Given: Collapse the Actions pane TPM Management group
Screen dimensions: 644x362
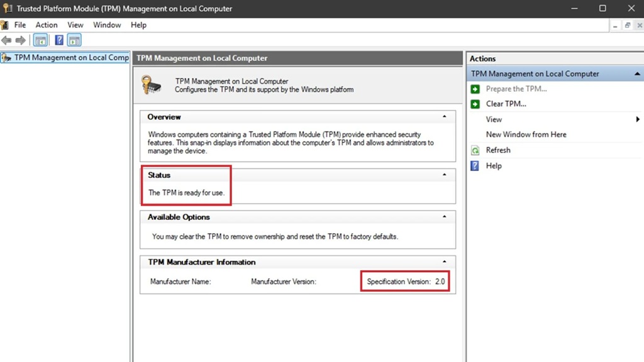Looking at the screenshot, I should coord(637,74).
